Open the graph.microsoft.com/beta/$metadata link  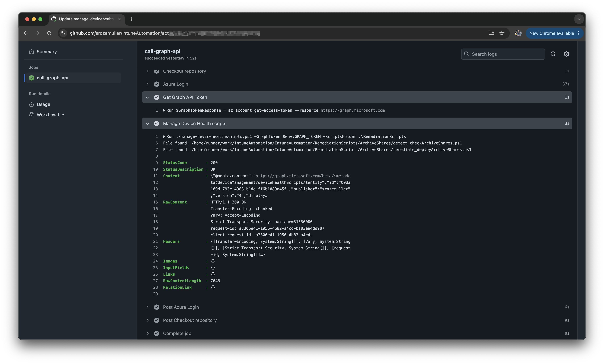coord(303,176)
